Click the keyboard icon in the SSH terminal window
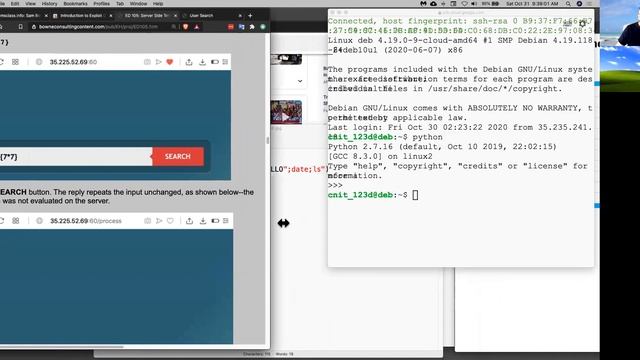 [567, 24]
